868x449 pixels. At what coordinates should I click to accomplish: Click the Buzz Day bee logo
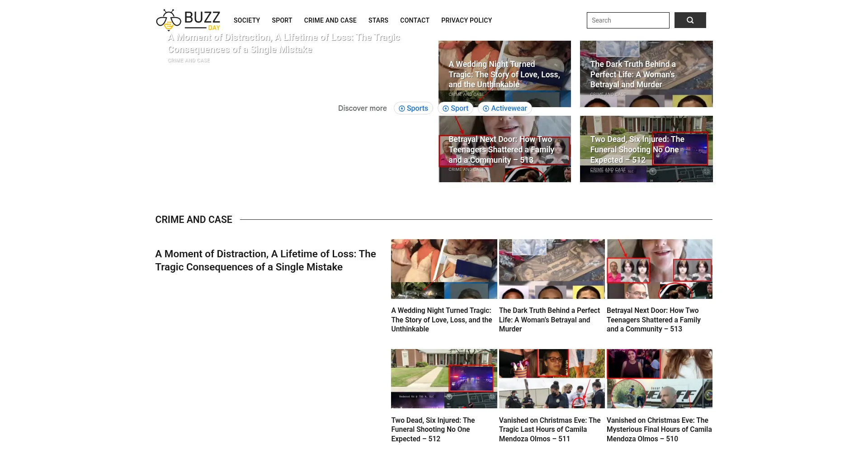pos(188,20)
